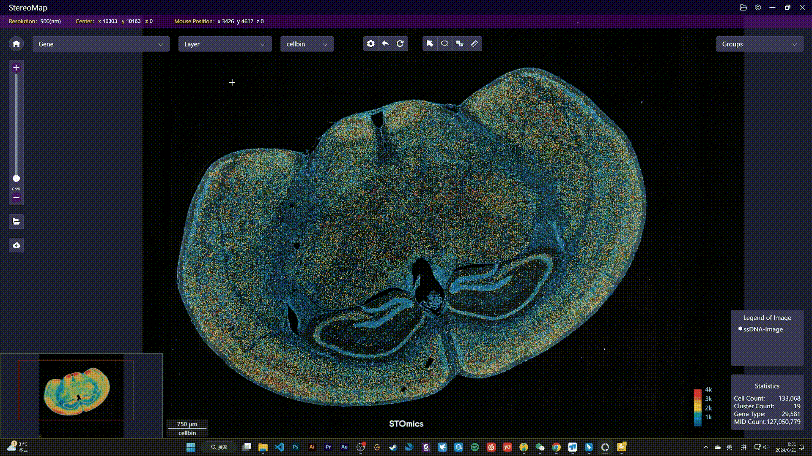Select the eraser/pen edit tool

pyautogui.click(x=474, y=44)
